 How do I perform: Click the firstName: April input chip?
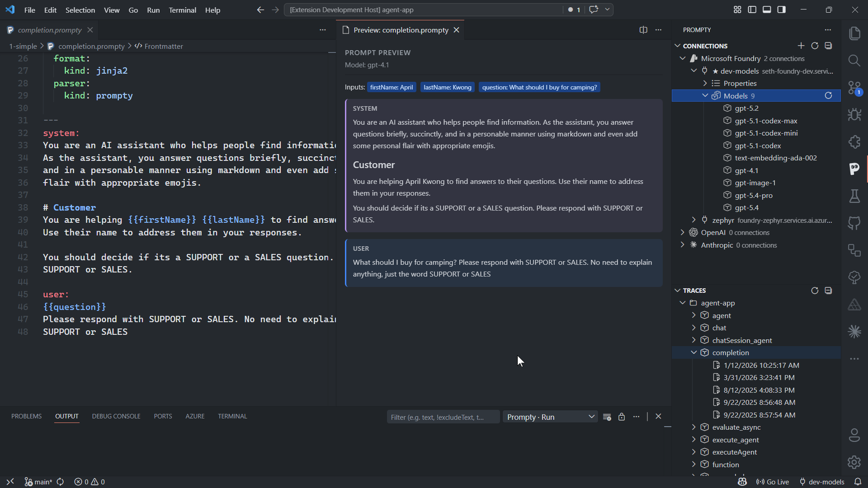pyautogui.click(x=392, y=87)
